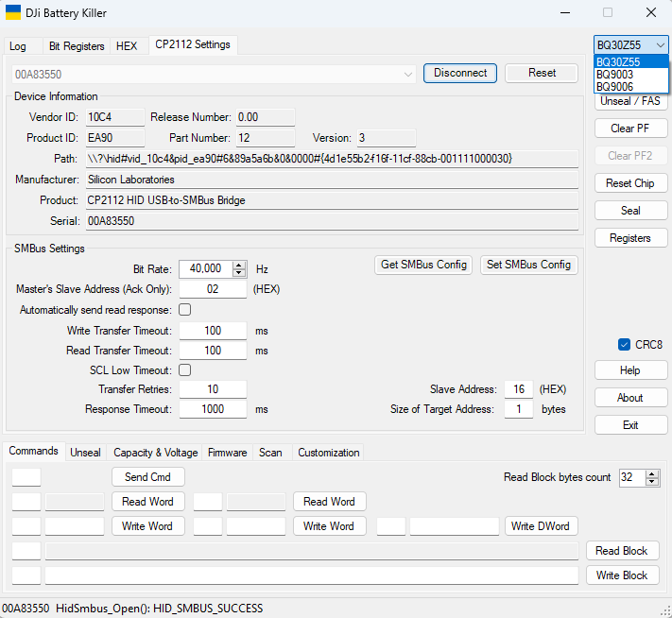Click the Write DWord button
This screenshot has width=672, height=618.
pyautogui.click(x=541, y=525)
